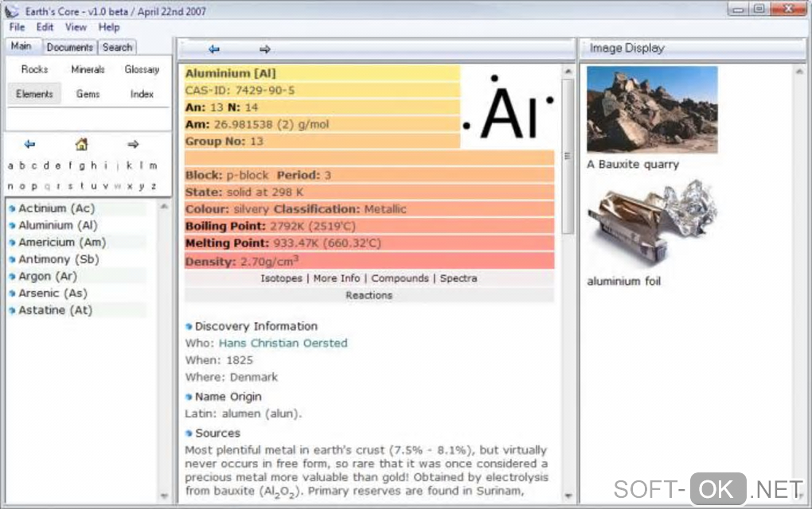Image resolution: width=812 pixels, height=509 pixels.
Task: Click the content pane vertical scrollbar thumb
Action: point(568,155)
